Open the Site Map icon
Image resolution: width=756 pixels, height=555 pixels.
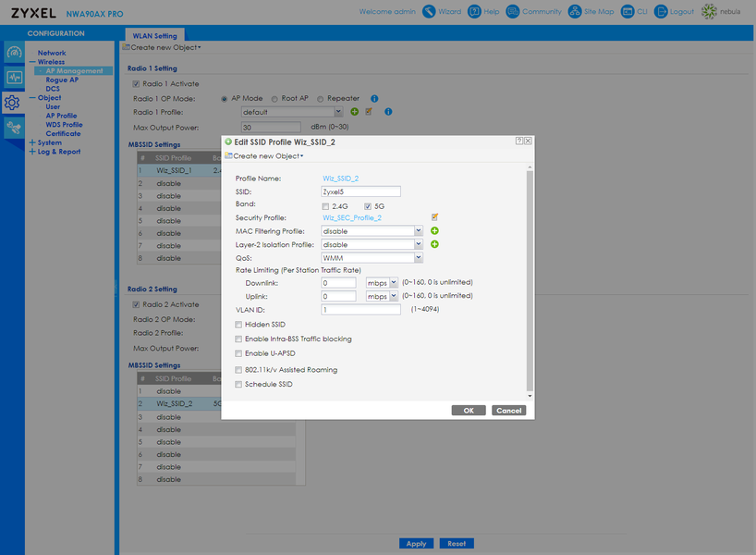pos(575,12)
